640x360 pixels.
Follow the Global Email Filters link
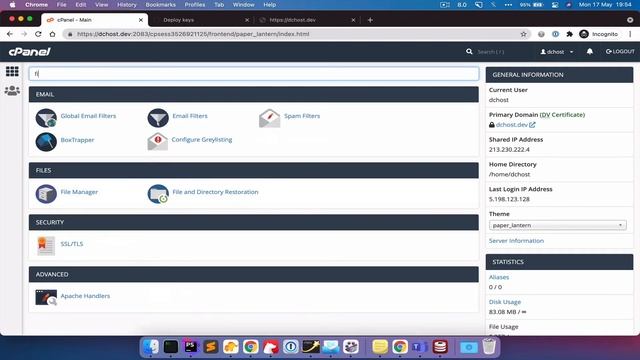click(x=88, y=116)
